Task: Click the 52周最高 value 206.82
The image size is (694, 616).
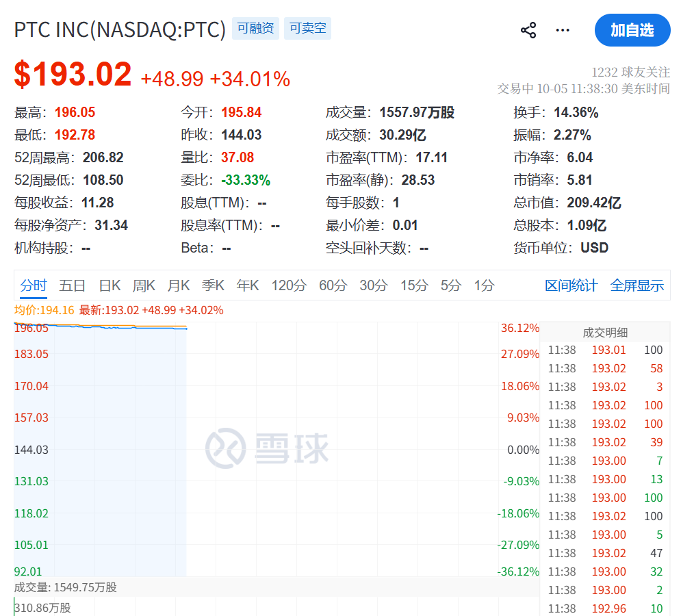Action: click(x=103, y=157)
